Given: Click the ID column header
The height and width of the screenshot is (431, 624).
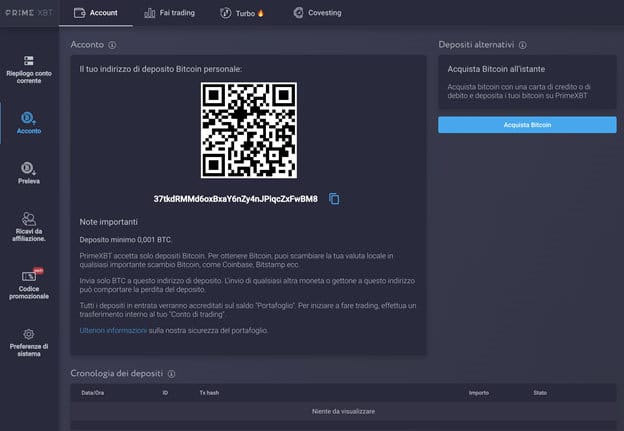Looking at the screenshot, I should click(165, 393).
